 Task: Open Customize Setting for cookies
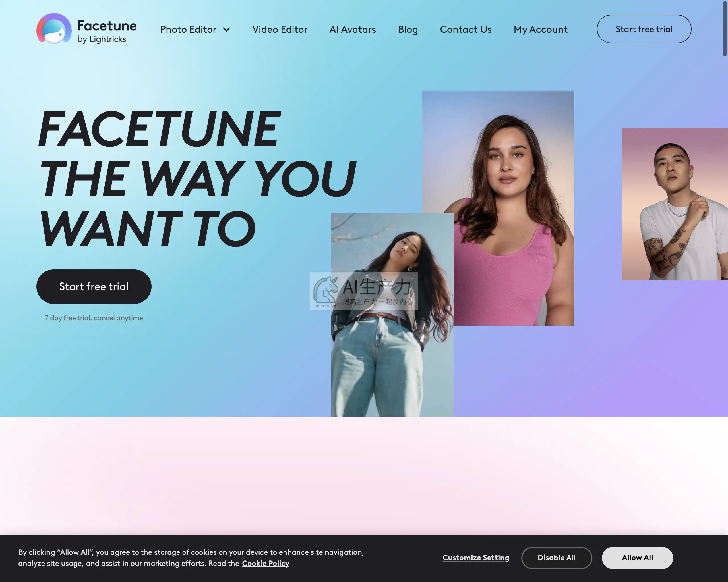(x=476, y=558)
